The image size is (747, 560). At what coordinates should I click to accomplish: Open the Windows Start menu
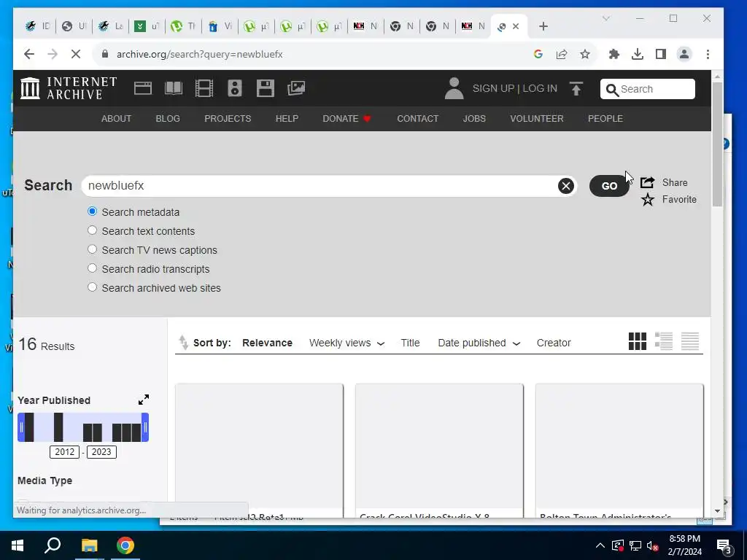coord(18,545)
